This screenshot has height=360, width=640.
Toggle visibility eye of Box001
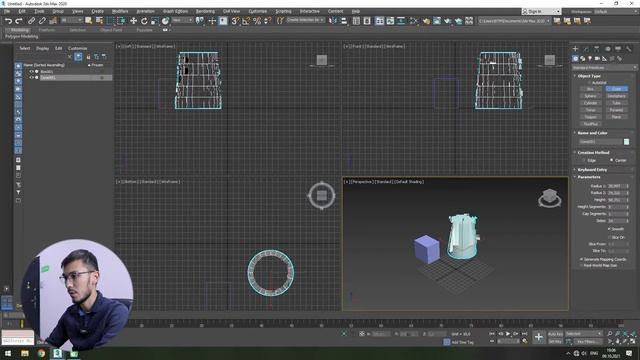(31, 71)
